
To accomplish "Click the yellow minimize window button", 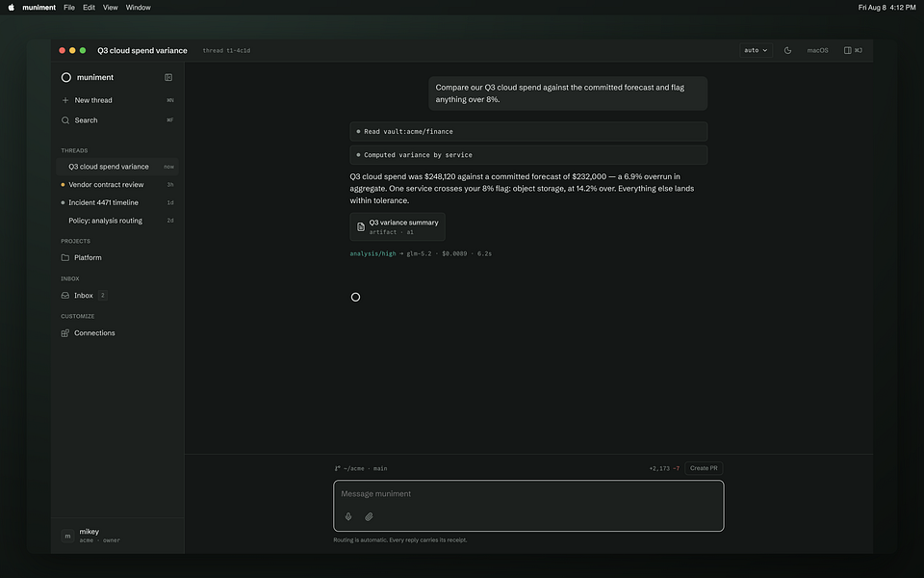I will click(x=72, y=51).
